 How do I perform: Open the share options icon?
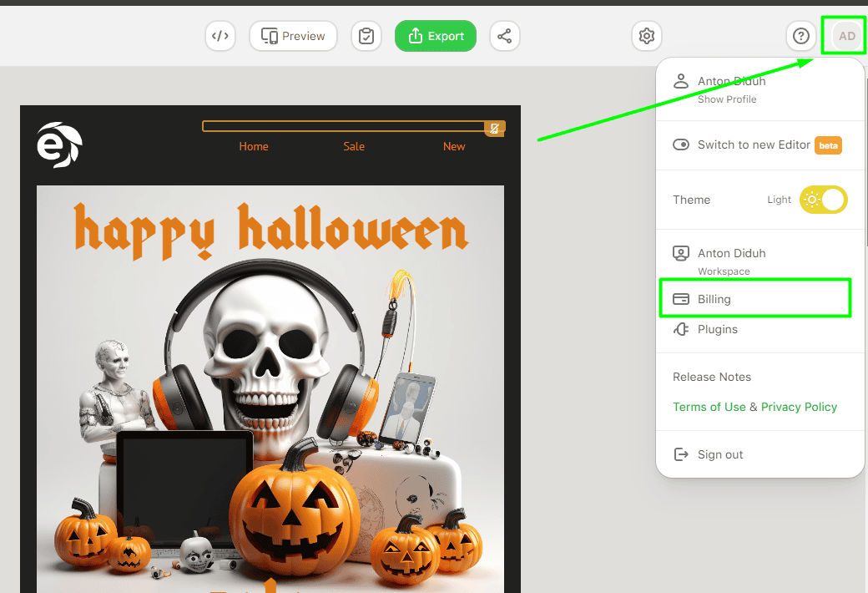(x=504, y=36)
